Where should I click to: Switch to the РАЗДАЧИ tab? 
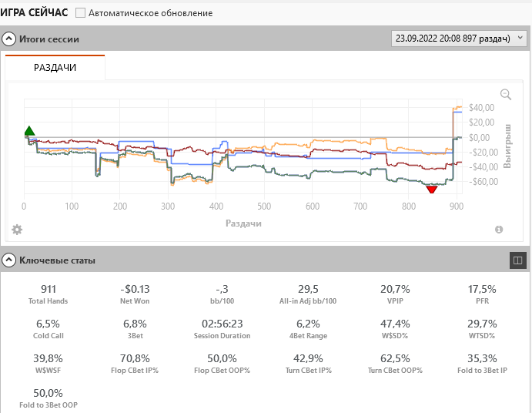[55, 68]
